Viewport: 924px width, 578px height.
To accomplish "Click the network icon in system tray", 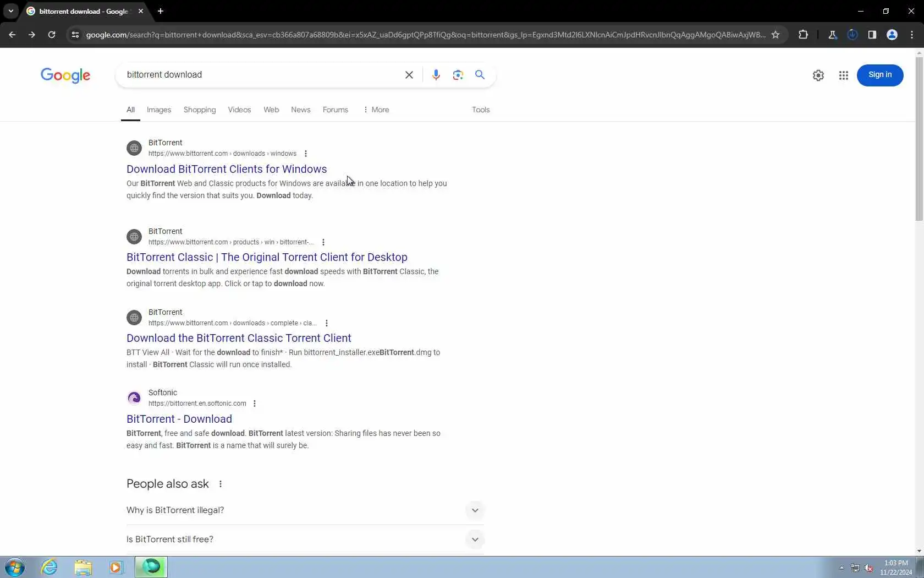I will tap(855, 568).
